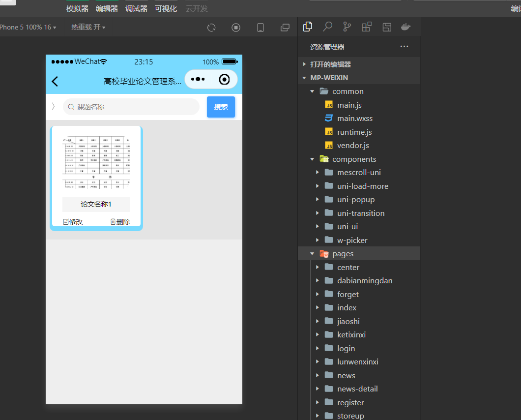Image resolution: width=521 pixels, height=420 pixels.
Task: Open the explorer files icon
Action: point(308,27)
